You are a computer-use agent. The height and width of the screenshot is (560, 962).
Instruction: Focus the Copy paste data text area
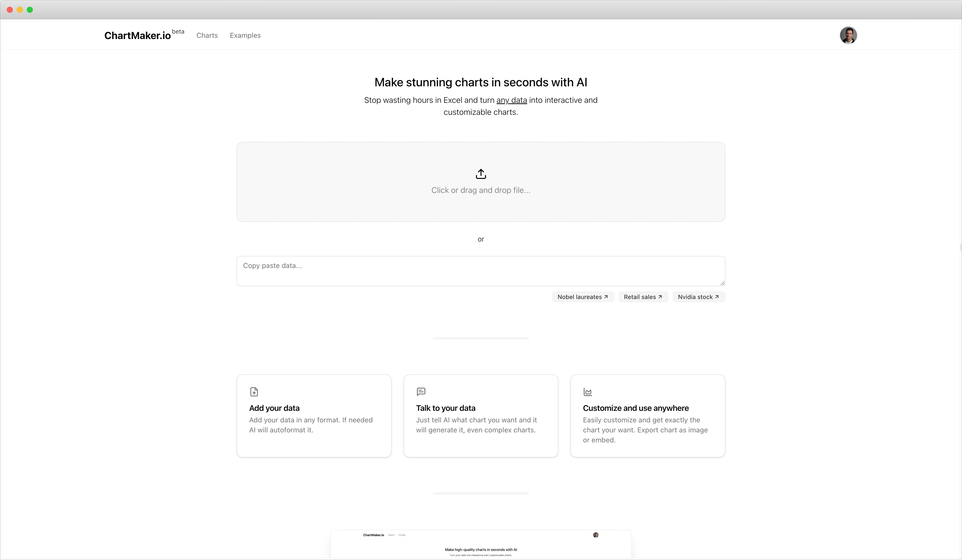coord(480,271)
